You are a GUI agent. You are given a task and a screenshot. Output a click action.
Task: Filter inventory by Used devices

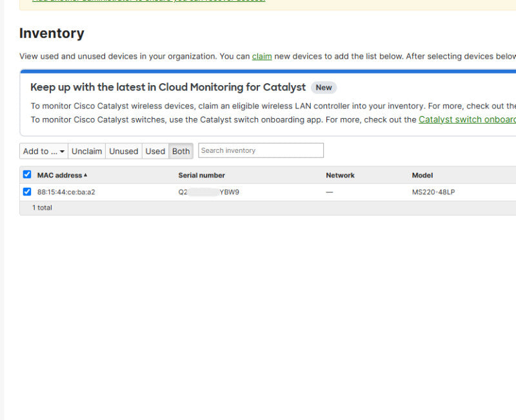tap(155, 151)
